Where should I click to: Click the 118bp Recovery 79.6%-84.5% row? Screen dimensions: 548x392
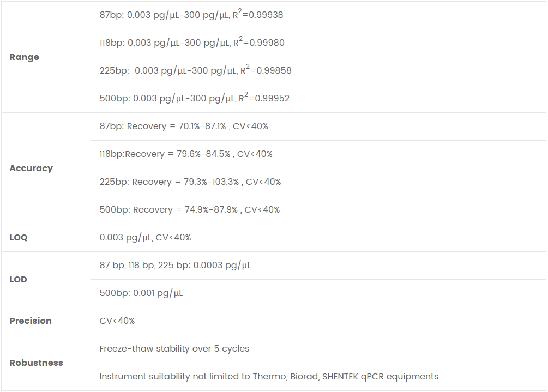coord(186,154)
